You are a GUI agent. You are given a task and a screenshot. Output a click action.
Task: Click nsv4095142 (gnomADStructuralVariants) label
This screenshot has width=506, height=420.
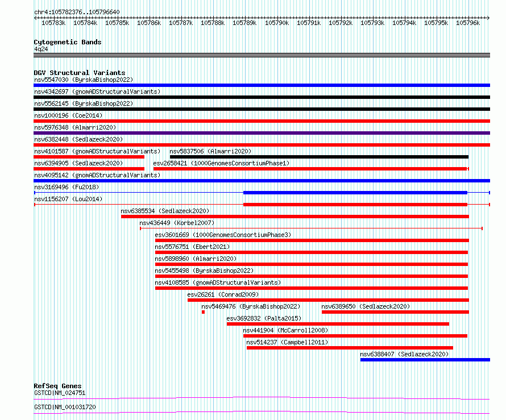pyautogui.click(x=97, y=175)
